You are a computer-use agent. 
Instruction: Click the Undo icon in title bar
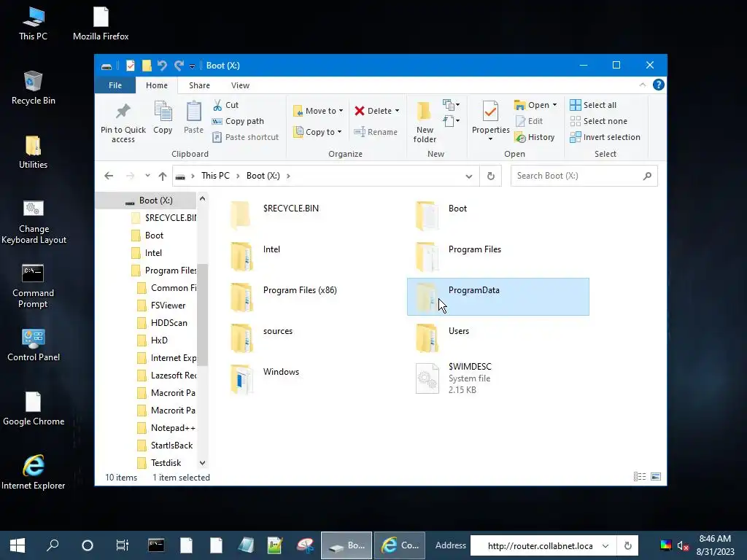click(x=162, y=66)
